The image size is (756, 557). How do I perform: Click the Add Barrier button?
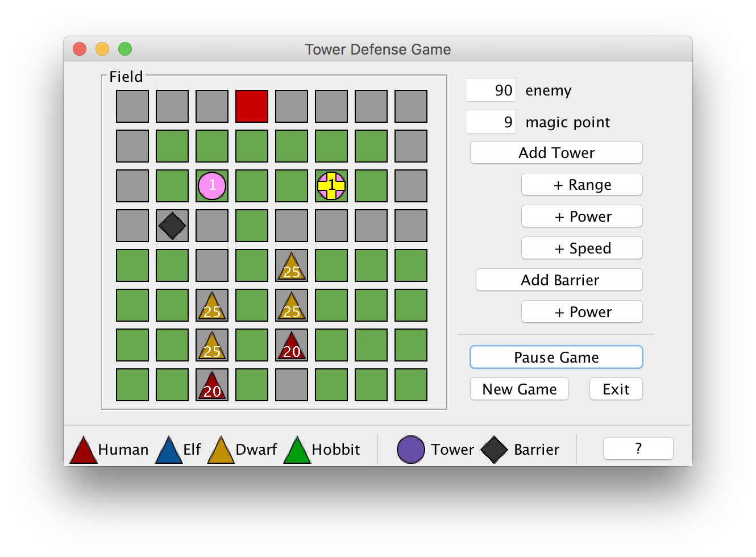(x=559, y=280)
